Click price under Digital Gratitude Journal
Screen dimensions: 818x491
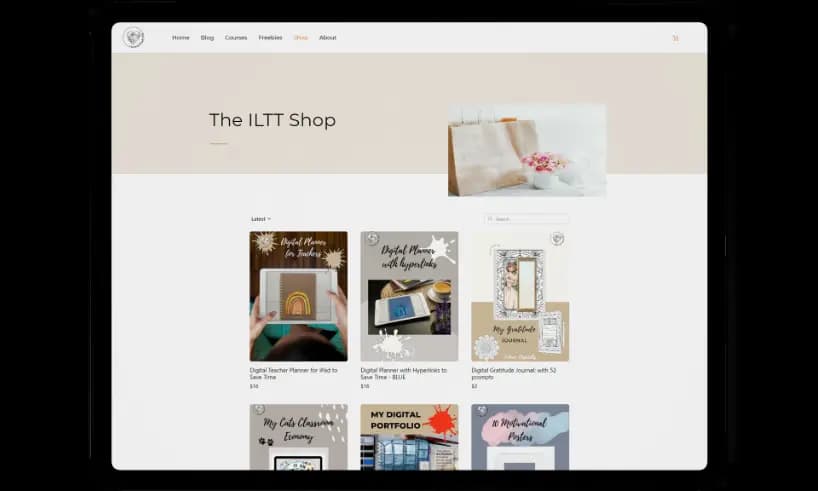(474, 387)
